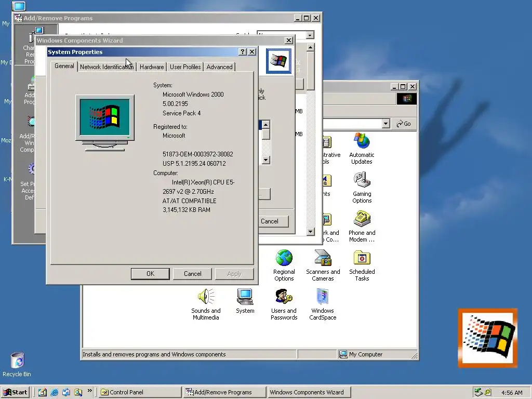Click the first quick launch taskbar icon
The image size is (532, 399).
tap(43, 392)
